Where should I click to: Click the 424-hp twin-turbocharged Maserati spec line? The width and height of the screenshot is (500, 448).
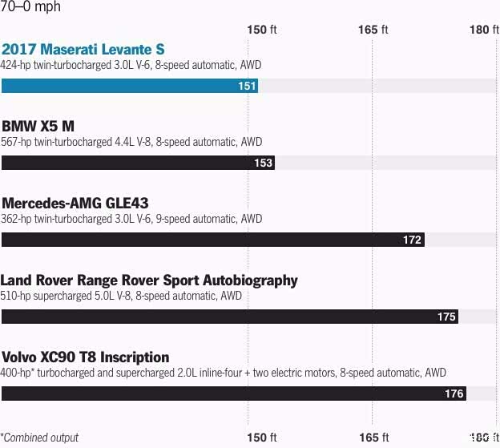click(131, 65)
